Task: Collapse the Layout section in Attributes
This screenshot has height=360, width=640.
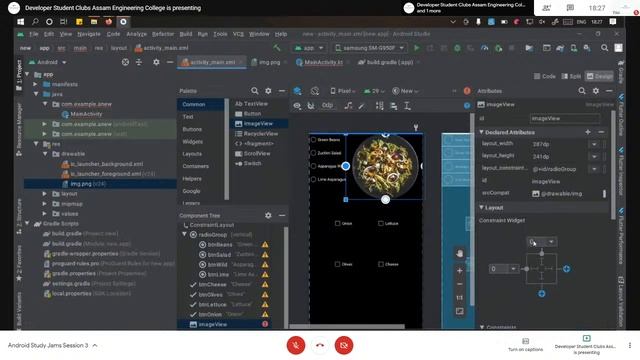Action: pos(482,207)
